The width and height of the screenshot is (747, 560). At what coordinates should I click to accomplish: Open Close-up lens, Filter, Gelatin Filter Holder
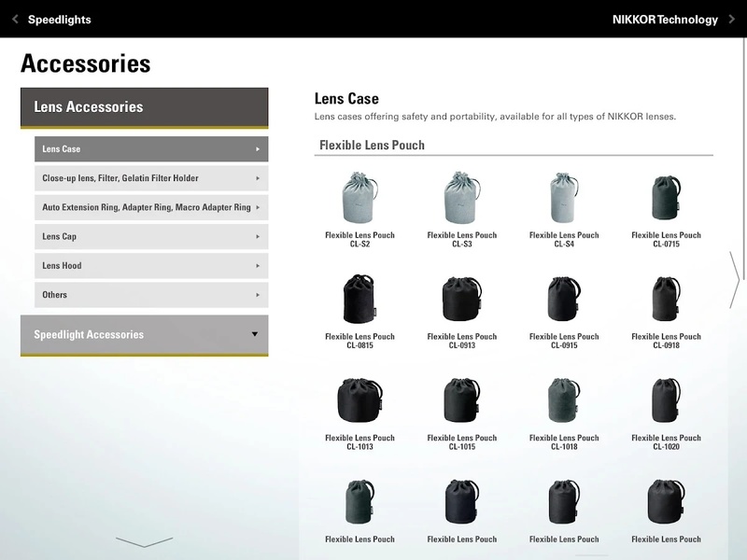pos(151,178)
